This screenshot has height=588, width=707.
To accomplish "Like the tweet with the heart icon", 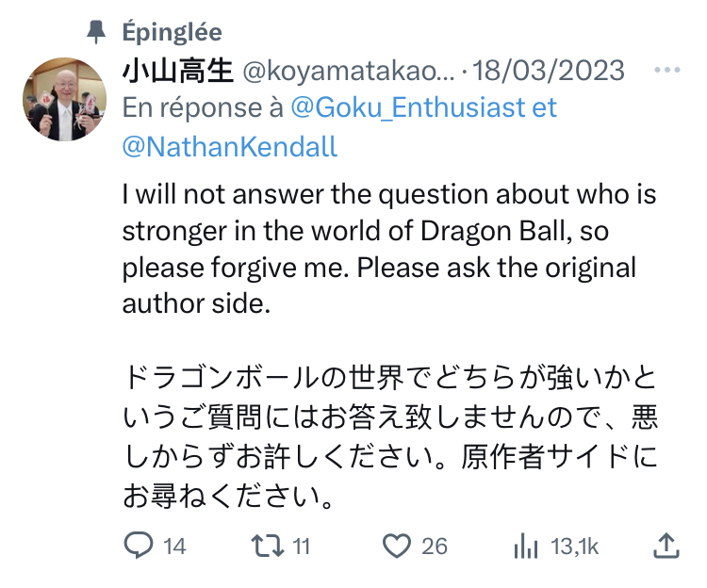I will point(397,545).
